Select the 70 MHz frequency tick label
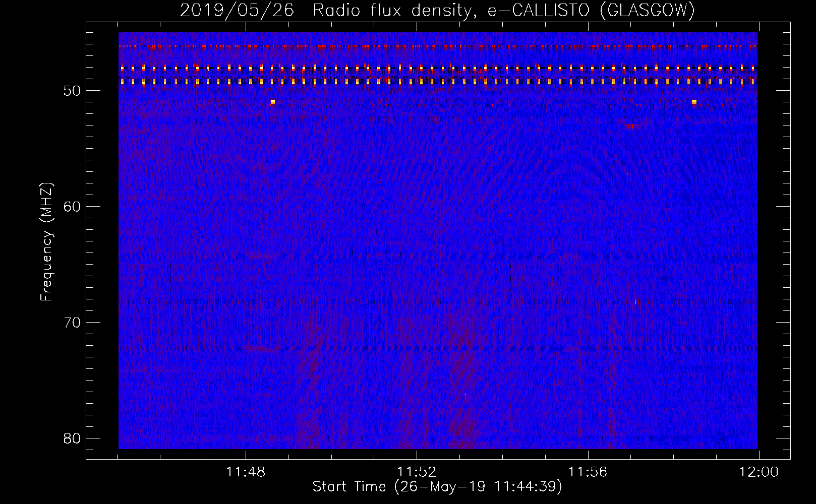The image size is (816, 504). point(72,323)
